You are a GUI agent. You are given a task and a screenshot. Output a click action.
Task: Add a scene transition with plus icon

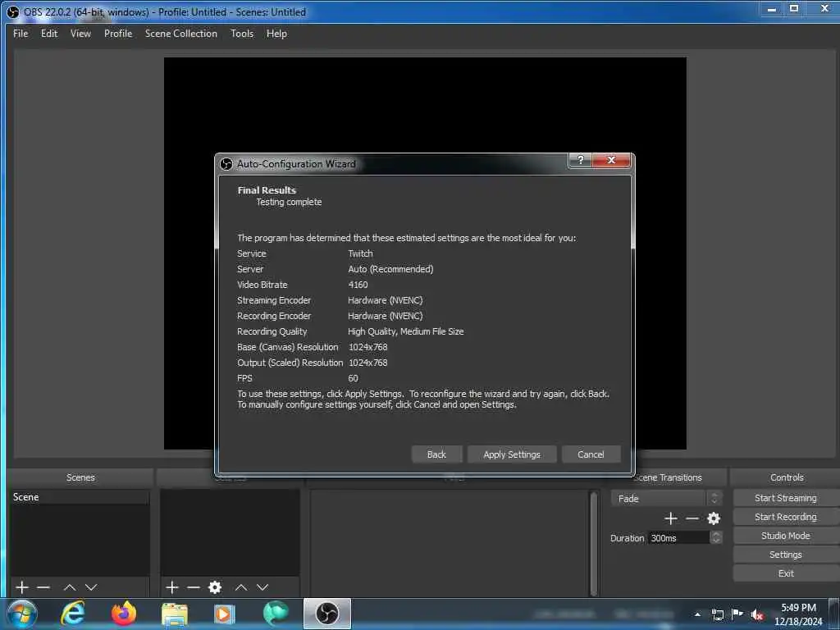click(671, 518)
